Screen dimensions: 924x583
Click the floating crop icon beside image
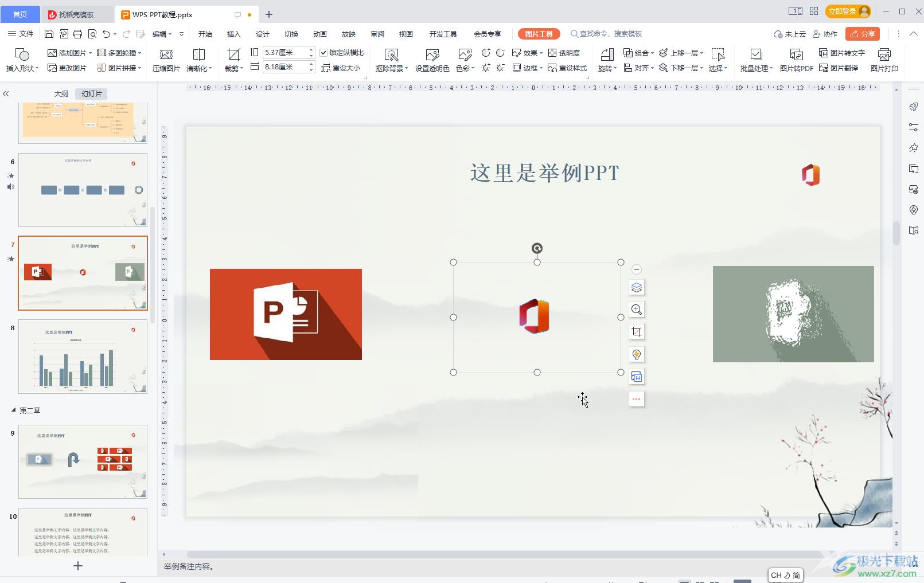(x=636, y=332)
